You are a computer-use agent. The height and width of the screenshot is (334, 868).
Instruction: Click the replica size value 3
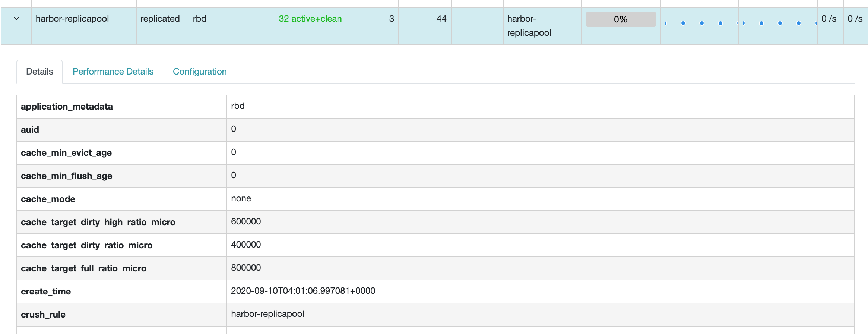click(391, 19)
